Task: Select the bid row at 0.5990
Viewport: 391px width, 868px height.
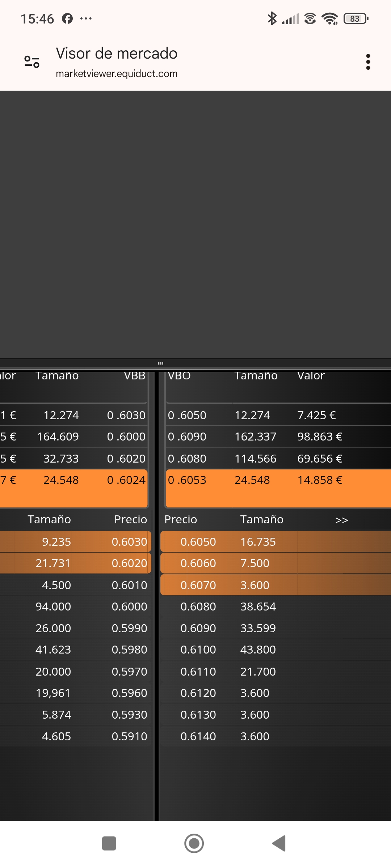Action: click(x=75, y=628)
